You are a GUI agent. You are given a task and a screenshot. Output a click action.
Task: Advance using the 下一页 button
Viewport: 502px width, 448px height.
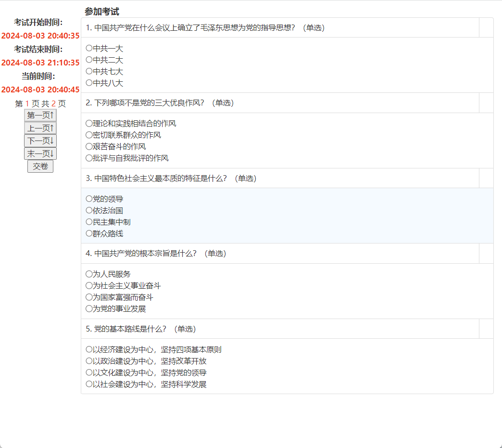[x=40, y=141]
